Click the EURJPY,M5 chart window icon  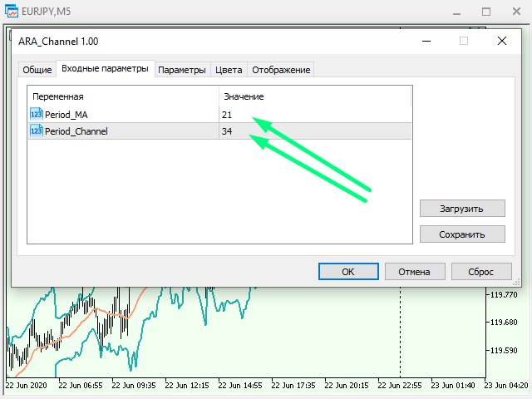tap(11, 11)
